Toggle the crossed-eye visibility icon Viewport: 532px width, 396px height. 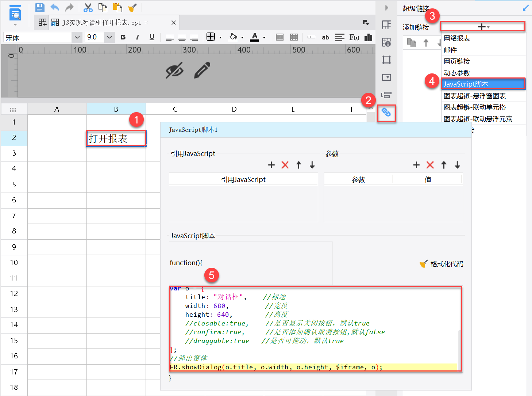(x=174, y=70)
